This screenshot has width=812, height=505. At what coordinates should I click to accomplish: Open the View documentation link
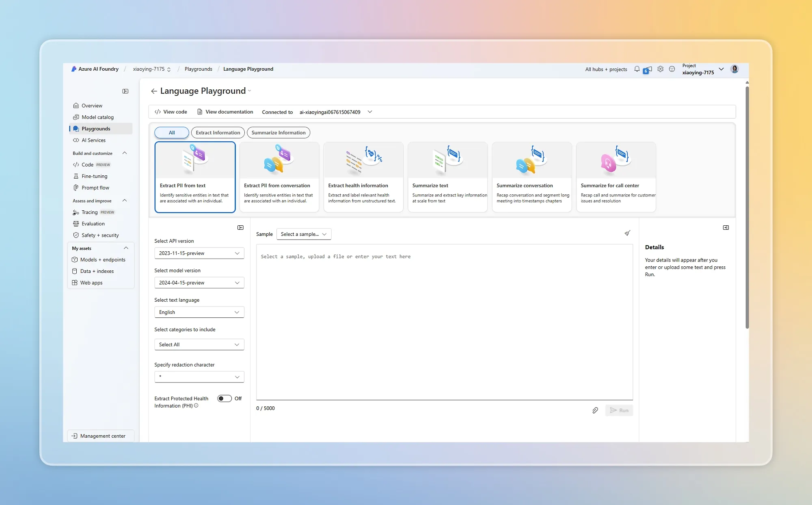225,112
